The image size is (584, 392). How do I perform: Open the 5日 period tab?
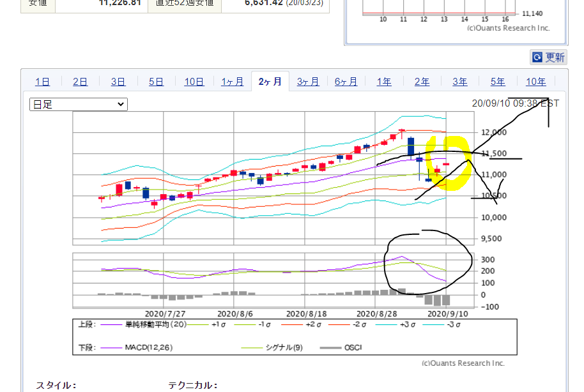click(x=157, y=82)
